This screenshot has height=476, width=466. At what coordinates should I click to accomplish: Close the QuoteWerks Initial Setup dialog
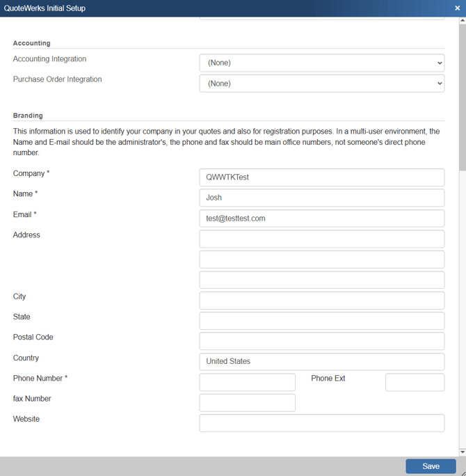pyautogui.click(x=457, y=8)
